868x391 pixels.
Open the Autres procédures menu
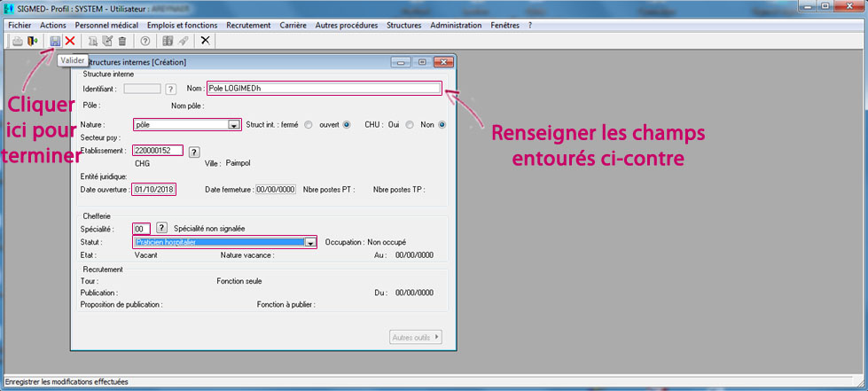point(347,25)
